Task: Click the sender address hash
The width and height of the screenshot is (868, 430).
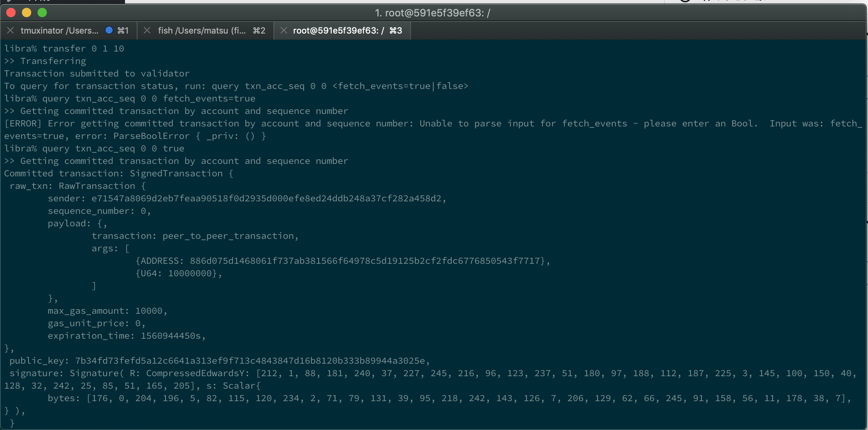Action: (266, 198)
